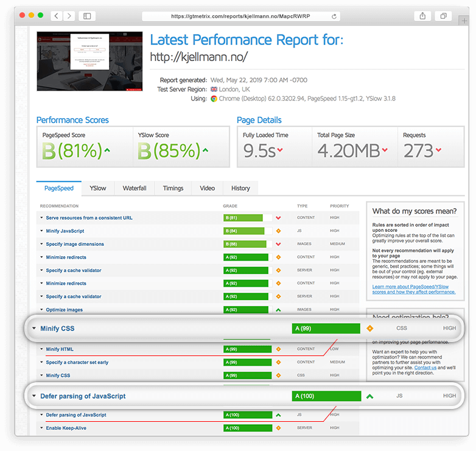Expand the enlarged Defer parsing of JavaScript arrow
Screen dimensions: 476x451
click(x=34, y=396)
